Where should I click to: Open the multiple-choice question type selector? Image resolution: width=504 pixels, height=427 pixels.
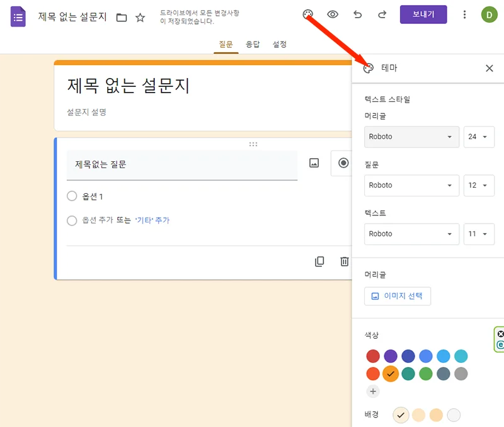[341, 163]
